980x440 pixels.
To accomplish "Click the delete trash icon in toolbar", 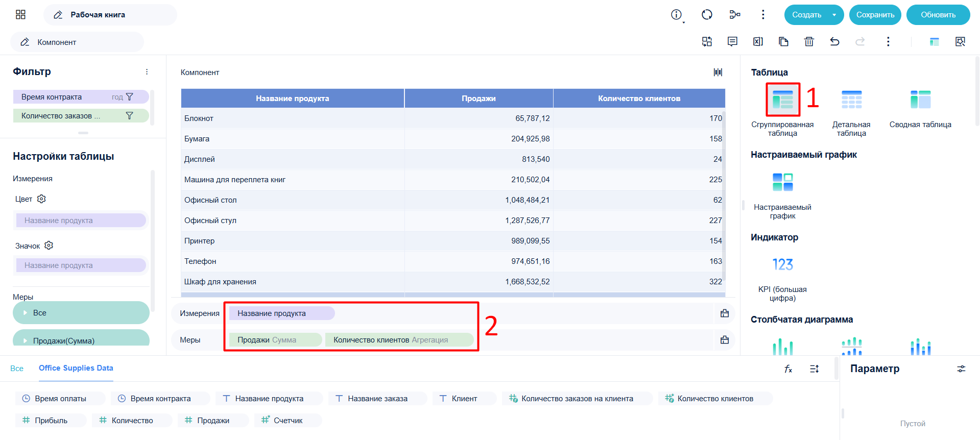I will [809, 41].
